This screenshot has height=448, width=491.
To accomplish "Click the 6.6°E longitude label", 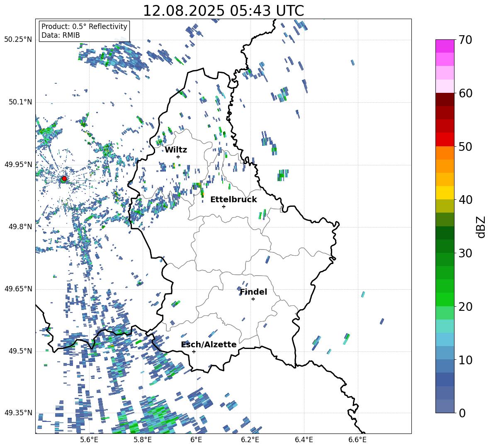I will [357, 440].
